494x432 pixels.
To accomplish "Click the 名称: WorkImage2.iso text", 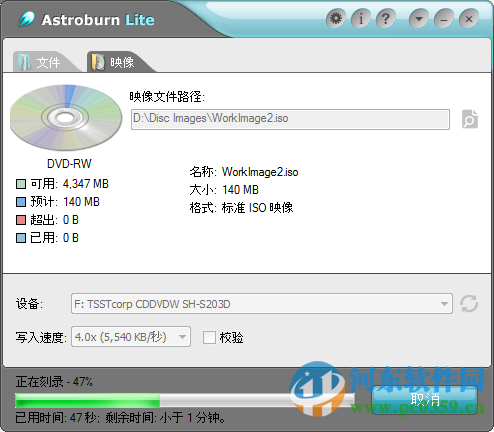I will tap(244, 172).
